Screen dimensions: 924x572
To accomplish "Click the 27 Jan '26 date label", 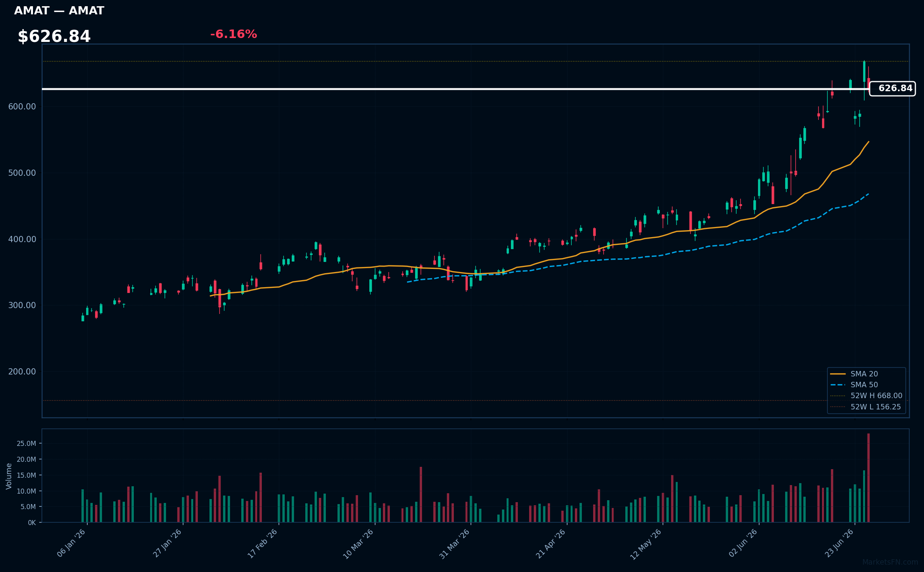I will click(168, 543).
